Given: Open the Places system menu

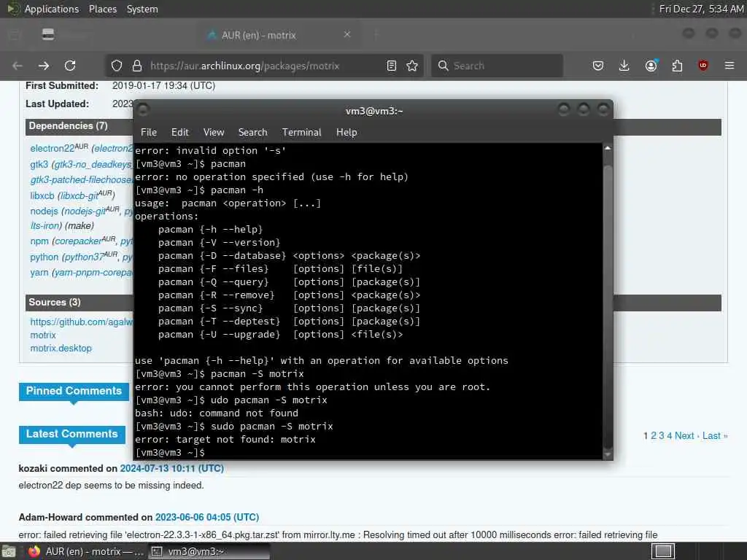Looking at the screenshot, I should [x=103, y=9].
